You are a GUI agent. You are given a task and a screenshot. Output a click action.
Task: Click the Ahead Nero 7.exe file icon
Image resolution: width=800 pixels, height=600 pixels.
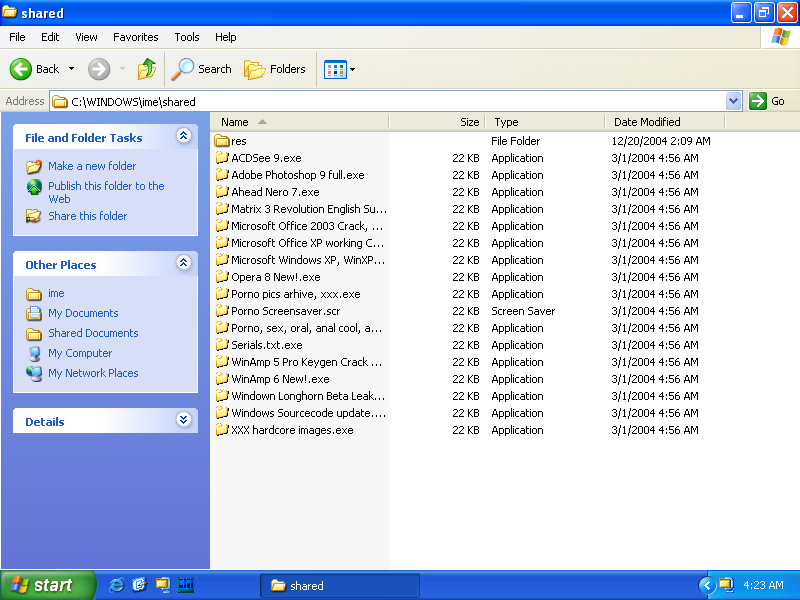(222, 191)
